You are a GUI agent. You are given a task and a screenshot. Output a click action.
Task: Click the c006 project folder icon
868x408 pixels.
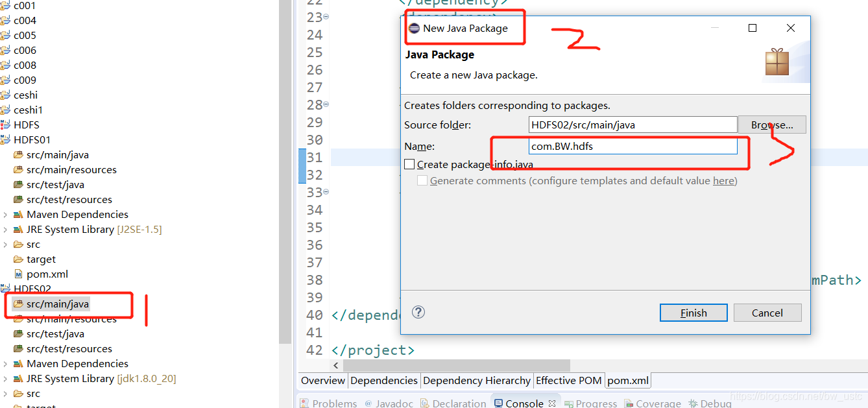[5, 50]
